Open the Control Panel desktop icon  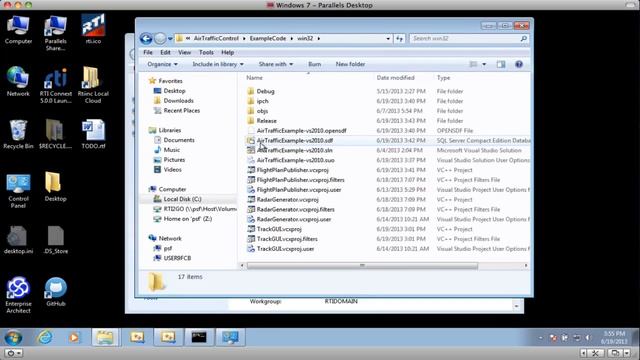18,190
